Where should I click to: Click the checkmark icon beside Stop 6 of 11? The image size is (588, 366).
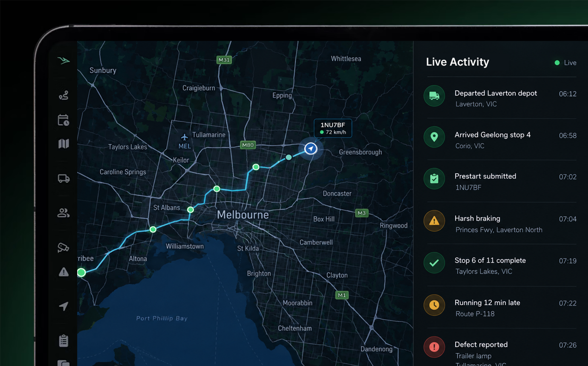pyautogui.click(x=434, y=263)
